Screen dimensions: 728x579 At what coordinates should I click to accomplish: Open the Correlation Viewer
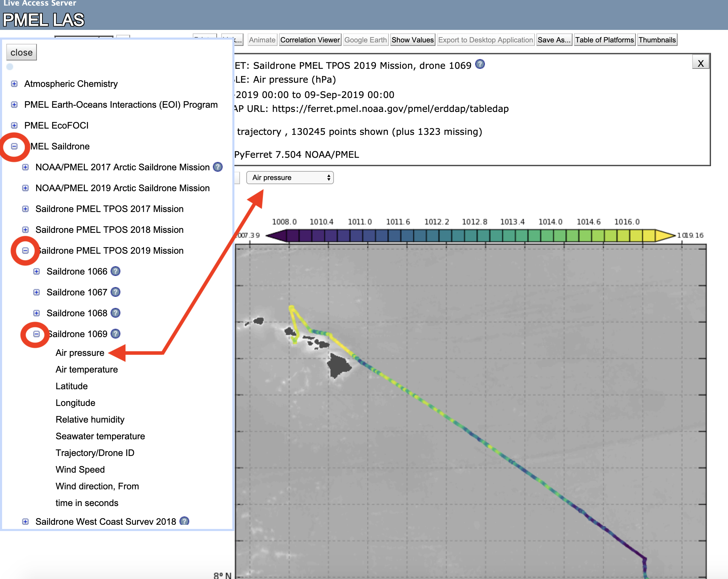click(x=310, y=40)
